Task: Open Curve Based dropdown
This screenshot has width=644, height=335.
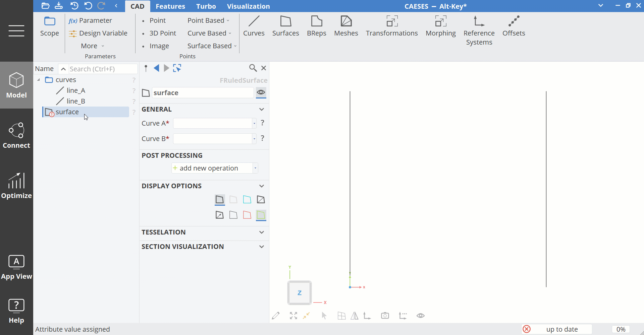Action: click(210, 33)
